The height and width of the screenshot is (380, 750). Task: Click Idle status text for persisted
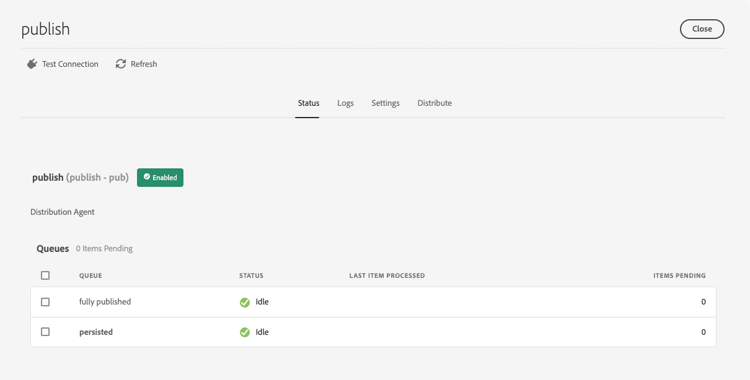(x=262, y=332)
